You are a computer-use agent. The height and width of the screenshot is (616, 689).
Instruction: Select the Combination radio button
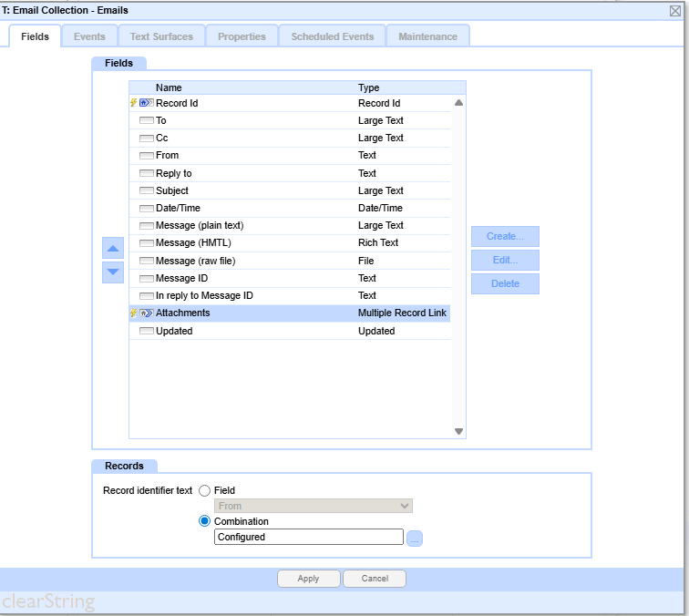point(204,521)
